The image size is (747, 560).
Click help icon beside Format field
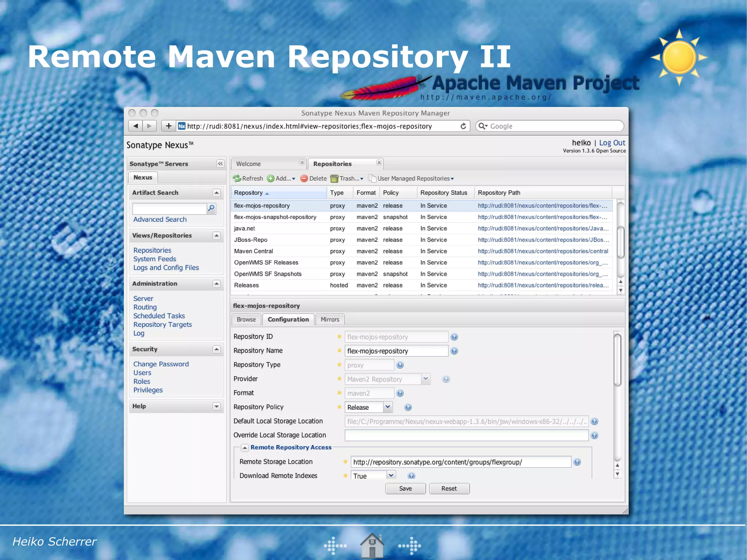click(400, 393)
